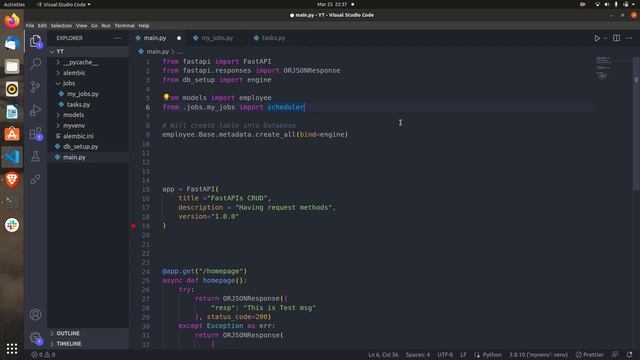This screenshot has height=360, width=640.
Task: Open the Live Share view icon
Action: coord(36,179)
